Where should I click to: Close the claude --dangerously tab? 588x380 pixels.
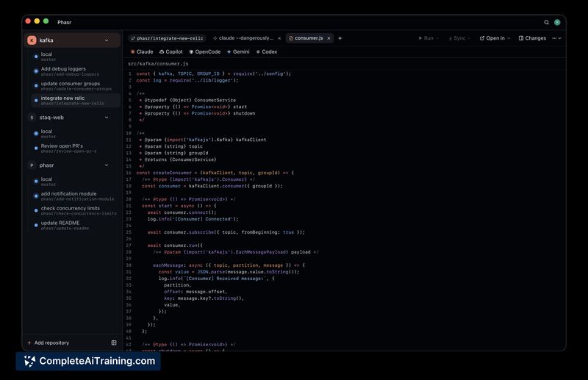[x=279, y=38]
